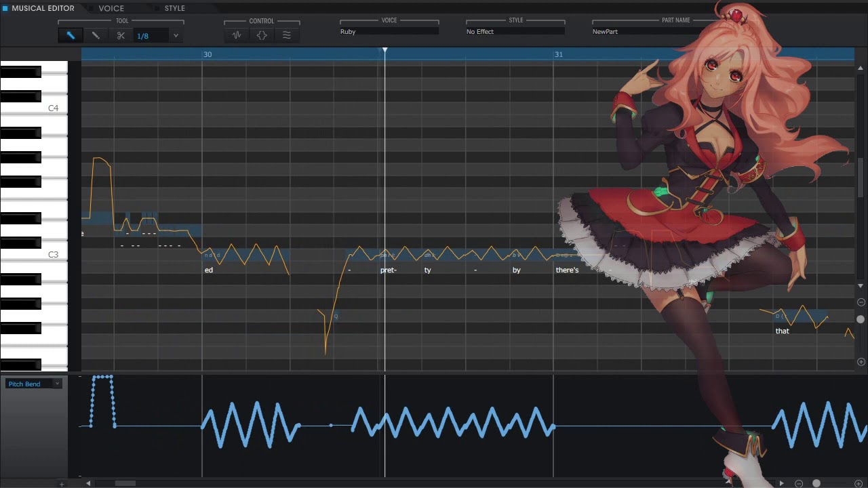
Task: Switch to the Voice tab
Action: coord(111,8)
